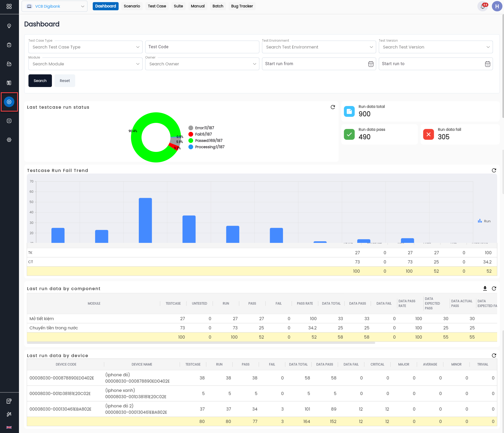Toggle Error legend entry in donut chart
This screenshot has width=504, height=433.
click(201, 128)
